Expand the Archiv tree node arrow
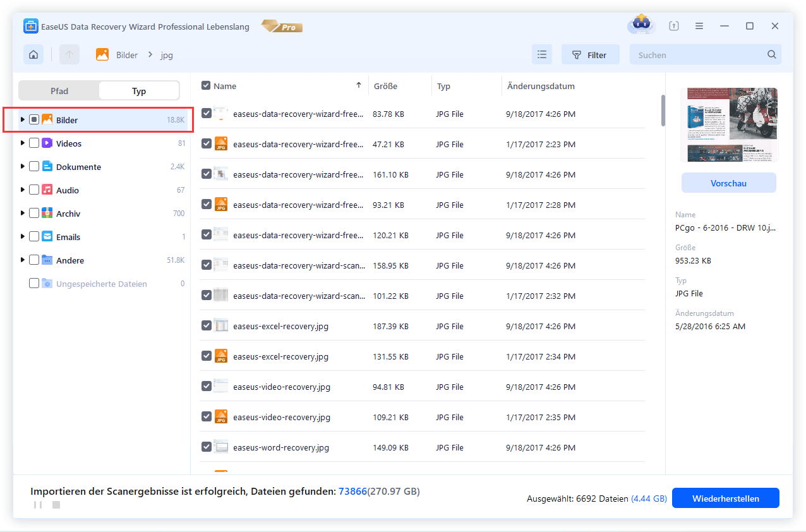The height and width of the screenshot is (532, 806). point(22,214)
